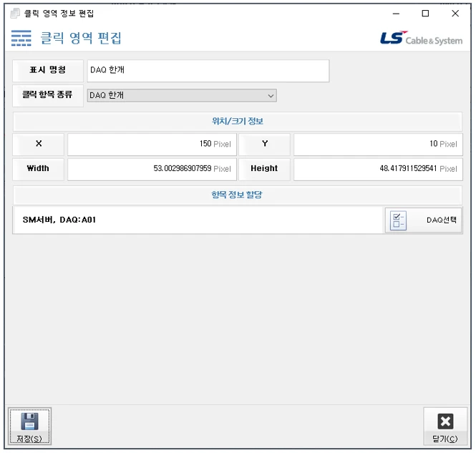Click the 위치/크기 정보 section header
Viewport: 476px width, 453px height.
pos(238,122)
